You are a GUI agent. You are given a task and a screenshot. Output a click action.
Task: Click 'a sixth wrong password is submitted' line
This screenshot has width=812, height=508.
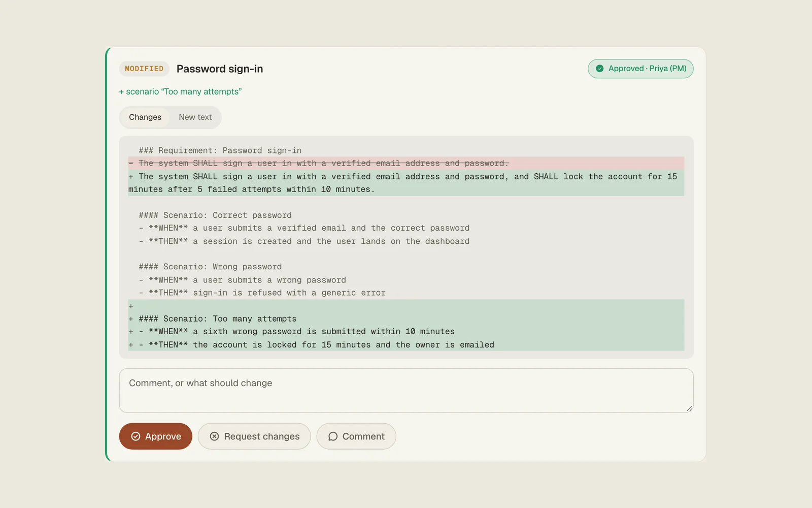pyautogui.click(x=406, y=331)
